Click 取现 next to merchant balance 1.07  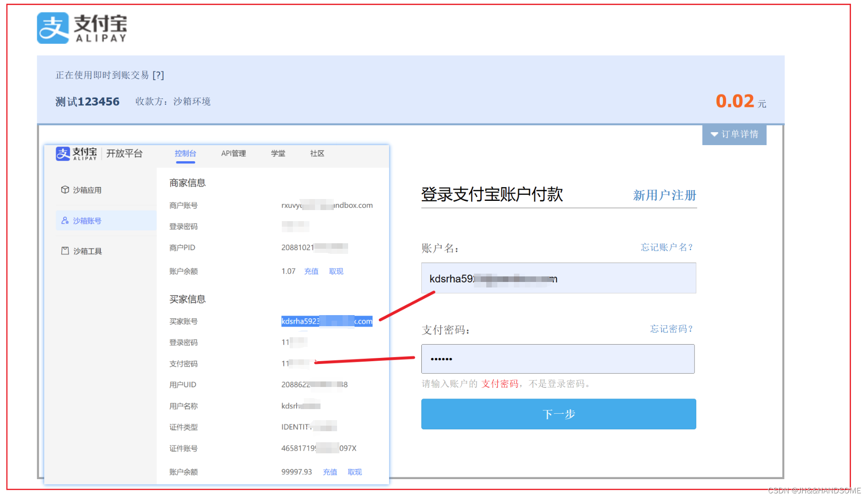click(x=336, y=271)
